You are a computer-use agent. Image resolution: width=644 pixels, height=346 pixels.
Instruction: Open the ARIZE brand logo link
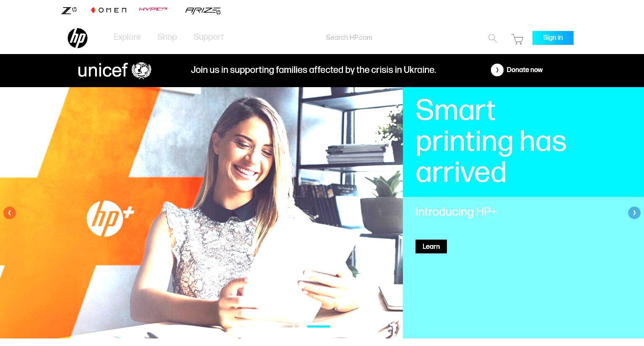point(203,10)
